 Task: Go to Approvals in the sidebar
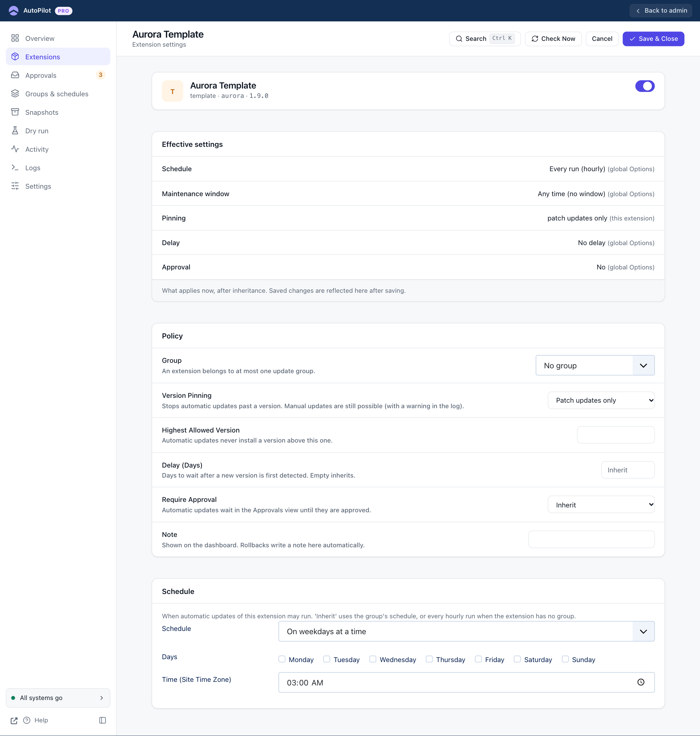click(58, 76)
